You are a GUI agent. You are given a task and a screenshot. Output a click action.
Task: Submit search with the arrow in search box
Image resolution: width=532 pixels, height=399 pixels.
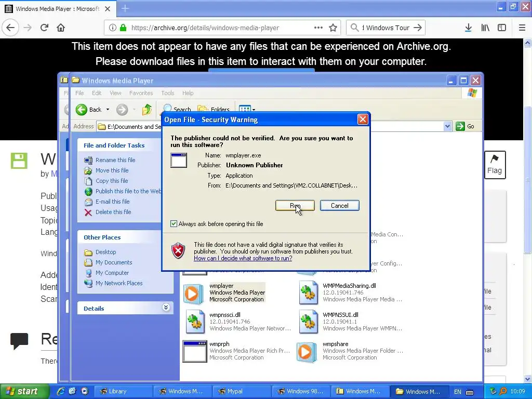pyautogui.click(x=418, y=28)
